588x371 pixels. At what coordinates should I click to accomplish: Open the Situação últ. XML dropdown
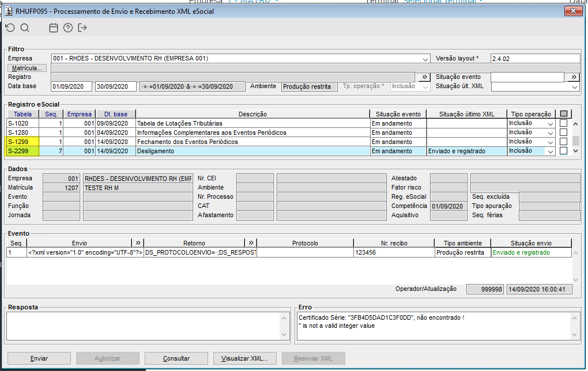[575, 86]
